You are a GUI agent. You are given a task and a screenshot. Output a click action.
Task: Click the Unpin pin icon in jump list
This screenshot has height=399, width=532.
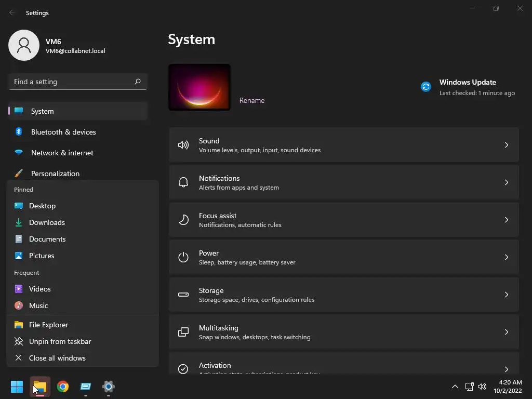[x=19, y=341]
